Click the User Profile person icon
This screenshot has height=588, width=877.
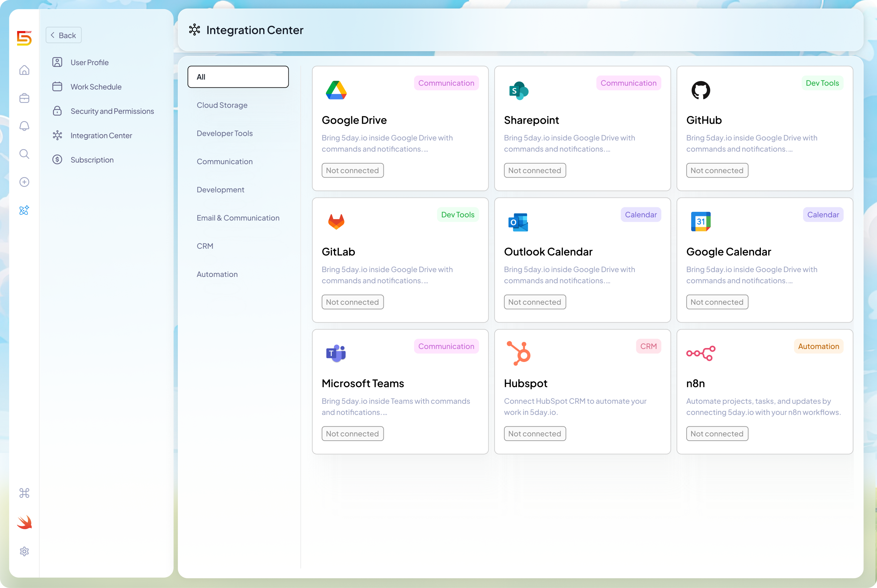57,62
